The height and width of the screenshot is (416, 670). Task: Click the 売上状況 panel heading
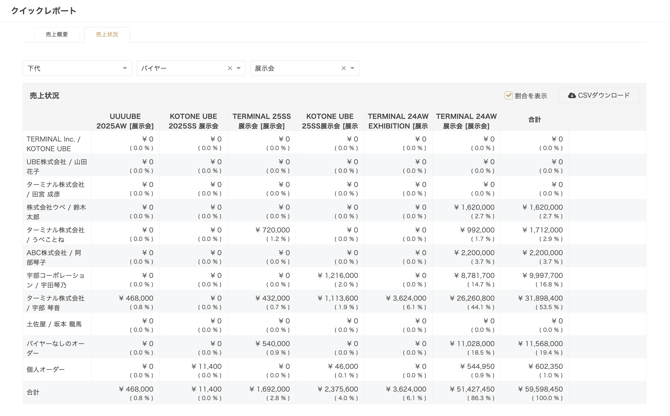(x=44, y=96)
